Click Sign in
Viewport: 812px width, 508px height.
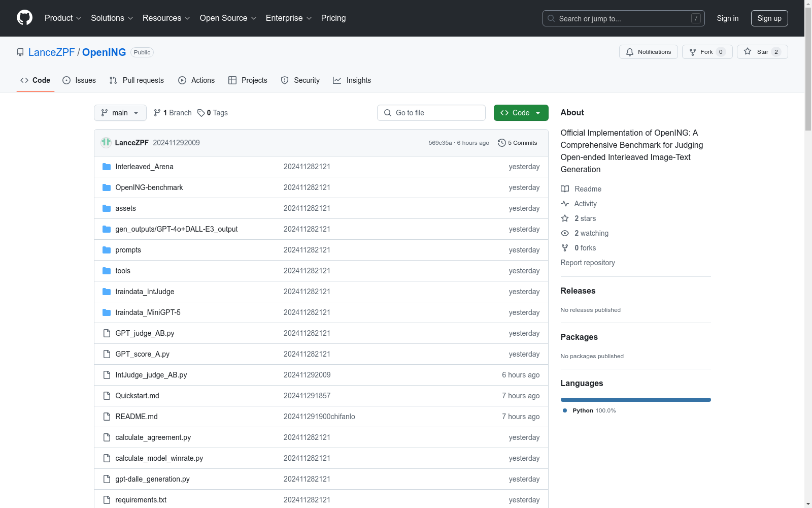tap(728, 18)
